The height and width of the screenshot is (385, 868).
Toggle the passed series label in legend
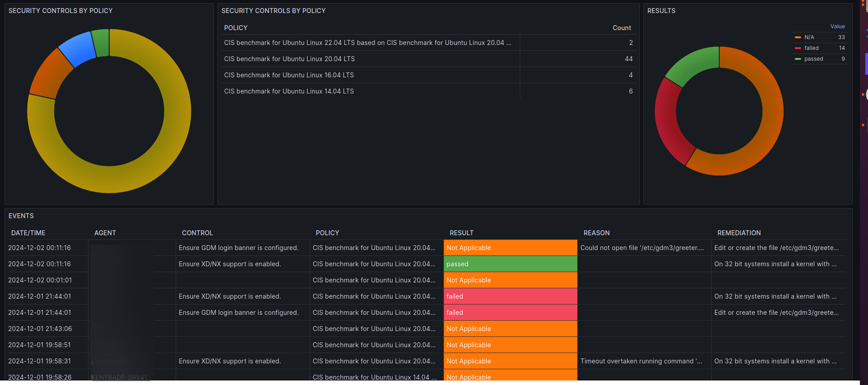(x=814, y=59)
